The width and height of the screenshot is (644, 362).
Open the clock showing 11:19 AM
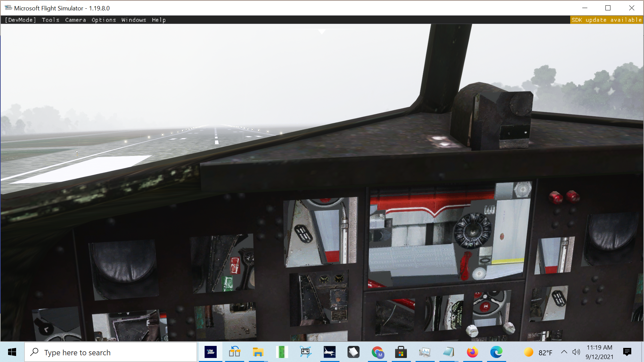[x=599, y=352]
